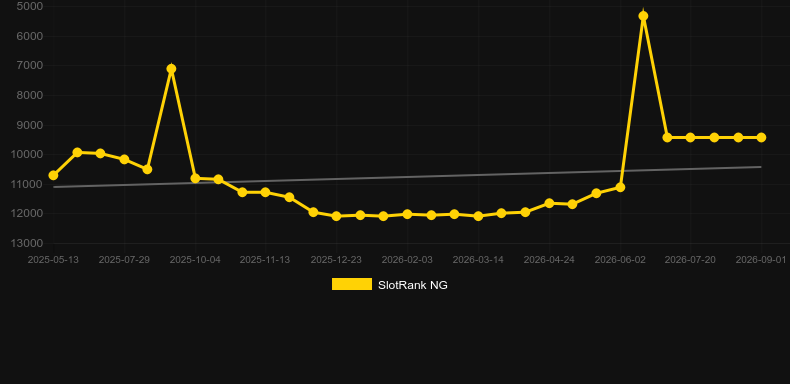Click the y-axis value 6000
Viewport: 790px width, 384px height.
pyautogui.click(x=30, y=36)
